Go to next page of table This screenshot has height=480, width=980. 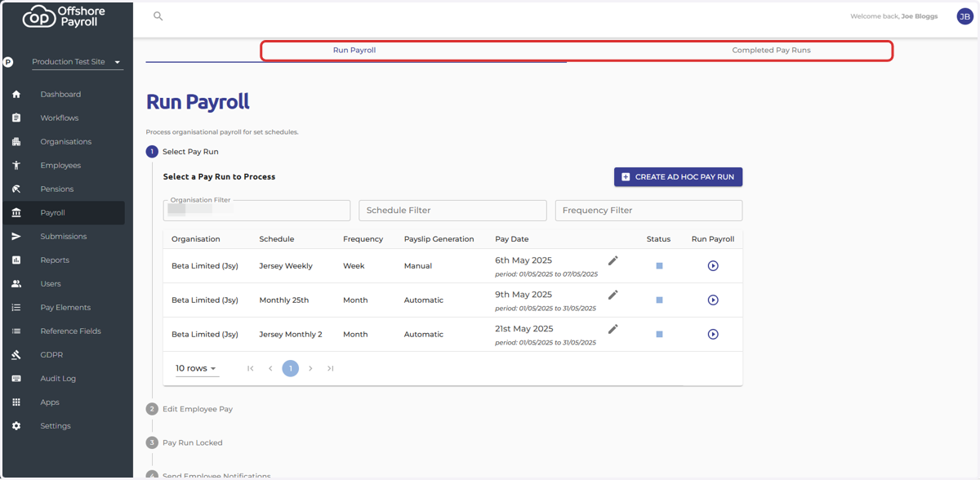coord(310,368)
